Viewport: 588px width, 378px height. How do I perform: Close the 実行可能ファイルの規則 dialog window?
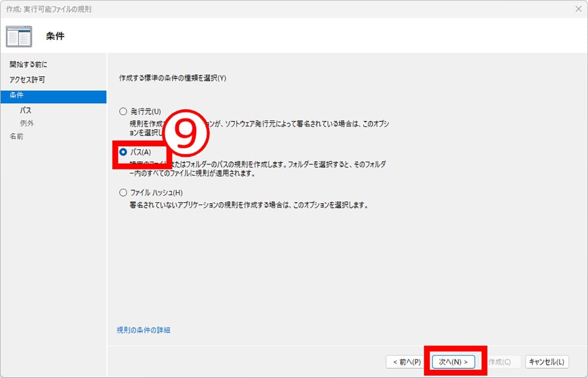click(578, 9)
